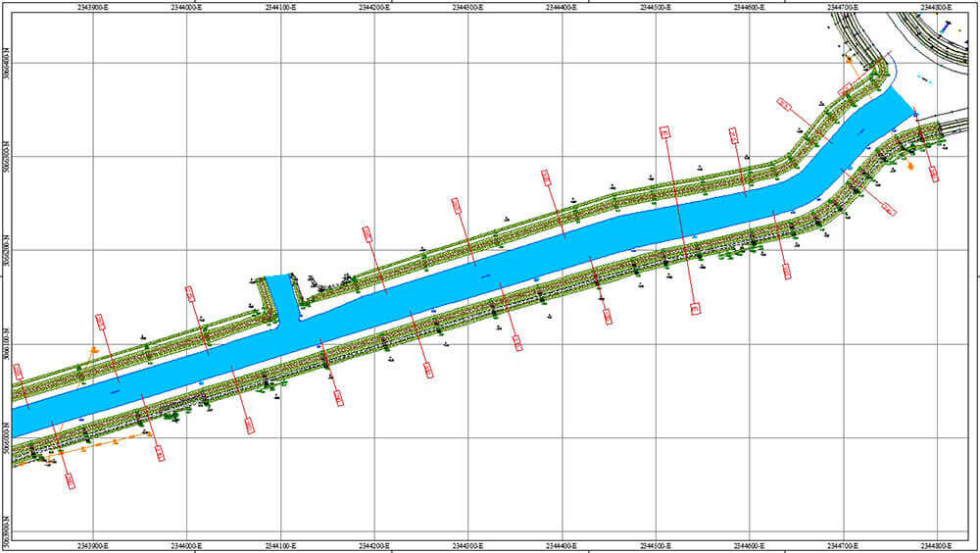The height and width of the screenshot is (553, 980).
Task: Click the blue side-channel branch stub
Action: tap(280, 296)
